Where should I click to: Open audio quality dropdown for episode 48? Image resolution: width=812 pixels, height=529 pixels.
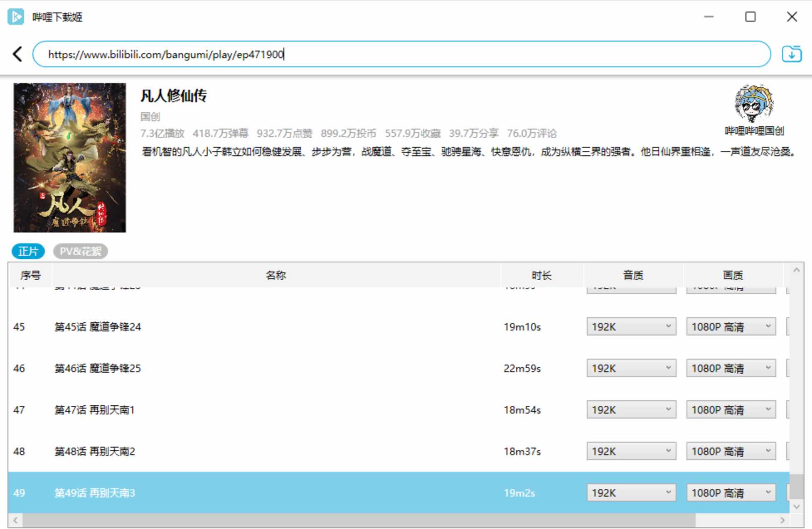coord(631,451)
